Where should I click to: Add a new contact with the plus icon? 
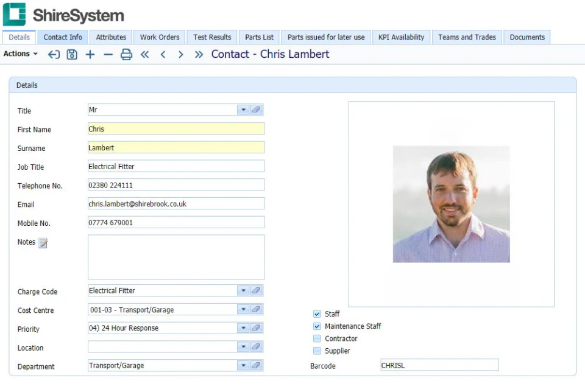coord(90,54)
